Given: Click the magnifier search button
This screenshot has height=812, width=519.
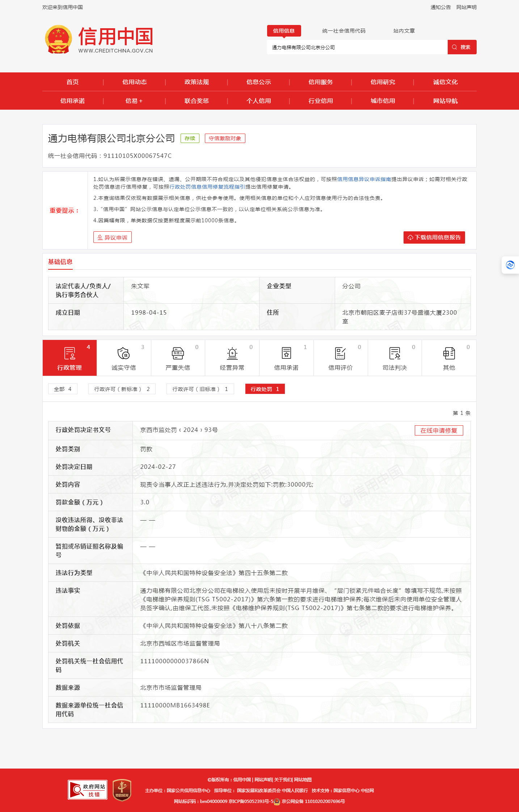Looking at the screenshot, I should pos(462,47).
